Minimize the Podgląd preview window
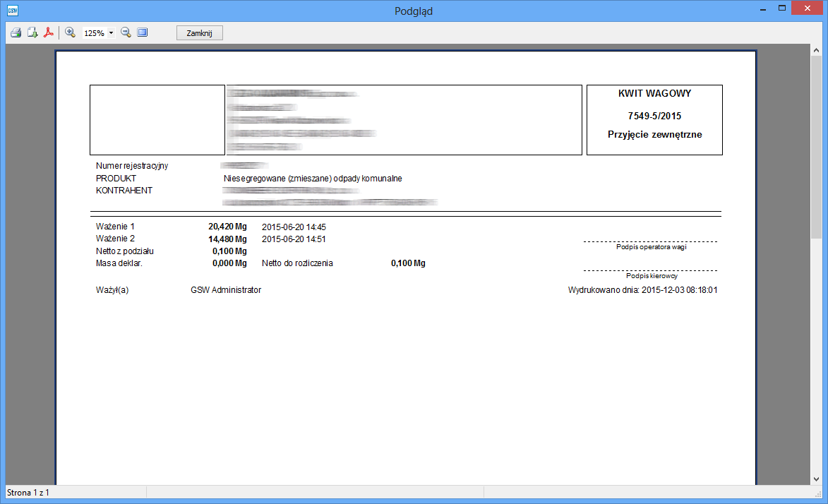This screenshot has height=504, width=828. click(x=762, y=9)
